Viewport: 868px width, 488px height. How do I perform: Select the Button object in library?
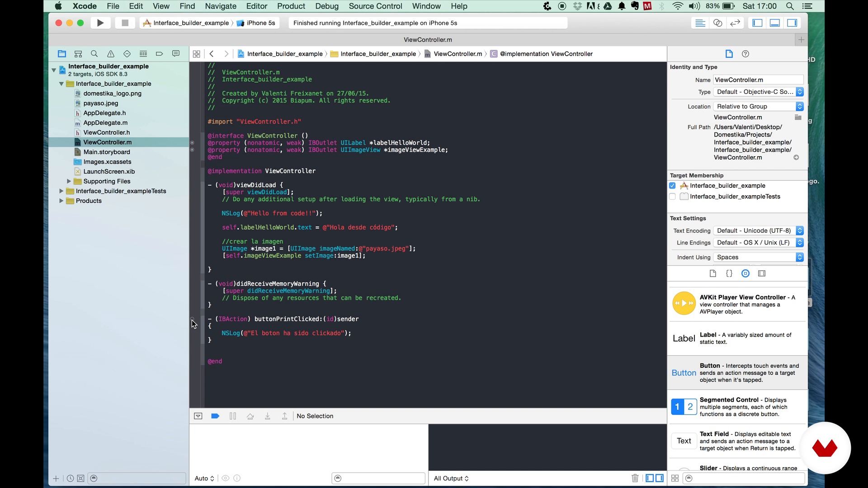pyautogui.click(x=737, y=373)
